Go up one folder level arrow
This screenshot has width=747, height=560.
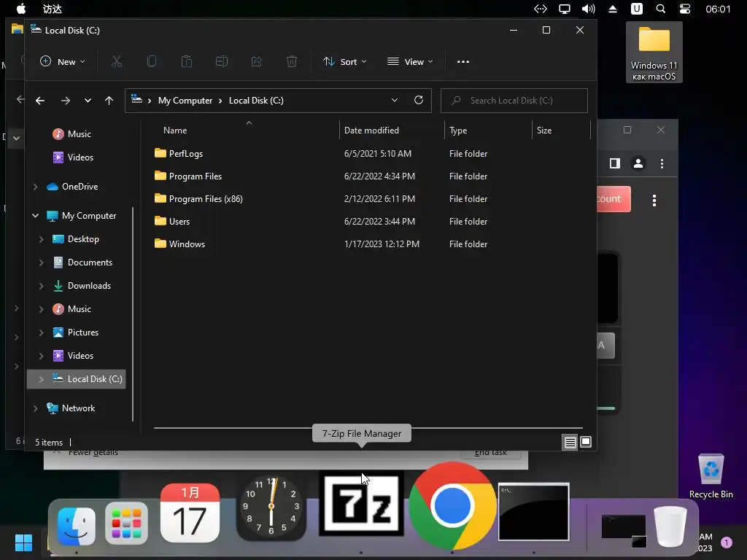109,101
